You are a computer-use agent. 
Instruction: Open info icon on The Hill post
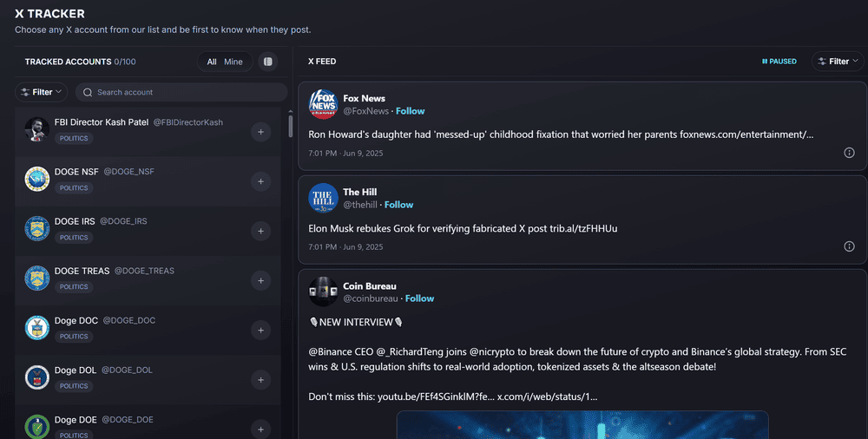click(x=849, y=246)
